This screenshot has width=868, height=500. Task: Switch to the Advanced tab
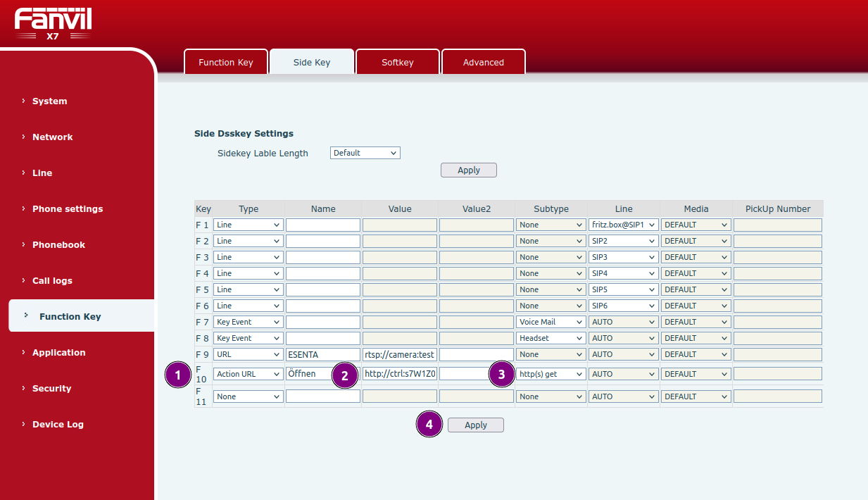(484, 62)
